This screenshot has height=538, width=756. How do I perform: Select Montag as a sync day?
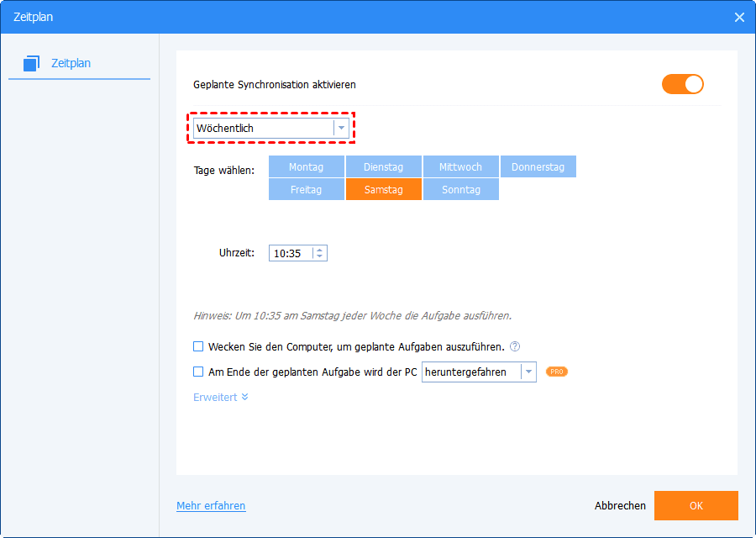[x=306, y=167]
